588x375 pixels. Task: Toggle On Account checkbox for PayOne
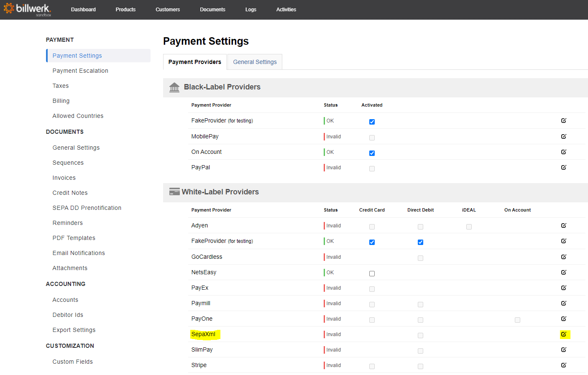click(517, 320)
